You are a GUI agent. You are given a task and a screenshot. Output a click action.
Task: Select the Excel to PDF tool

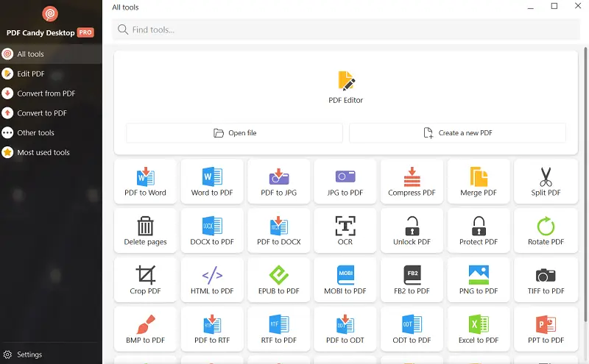point(479,329)
